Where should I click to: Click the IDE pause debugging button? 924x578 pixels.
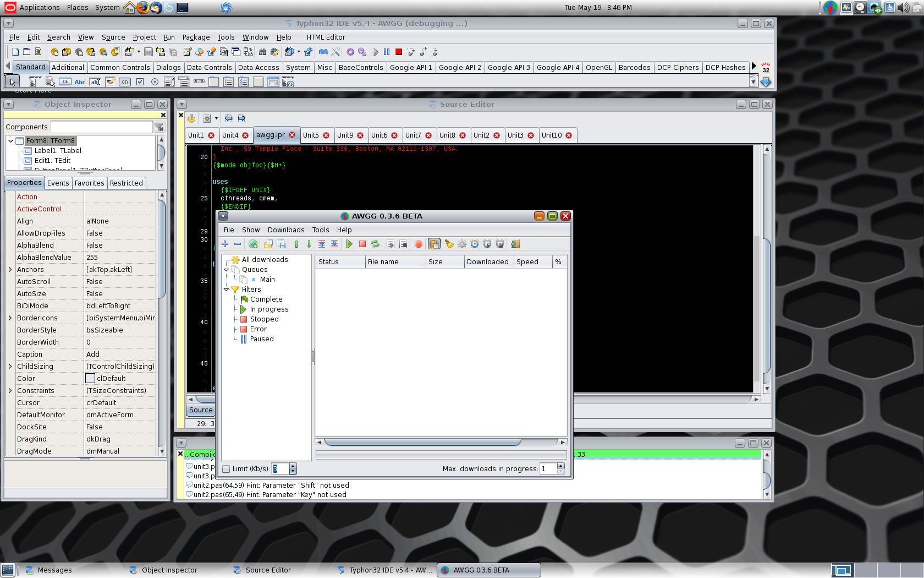(x=387, y=52)
